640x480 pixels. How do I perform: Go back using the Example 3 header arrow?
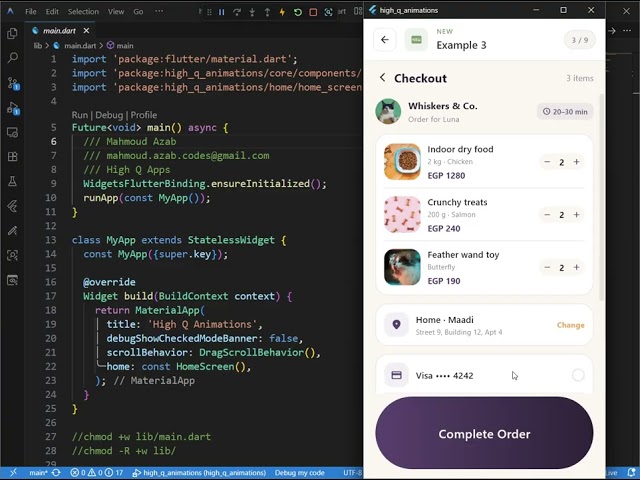tap(384, 40)
